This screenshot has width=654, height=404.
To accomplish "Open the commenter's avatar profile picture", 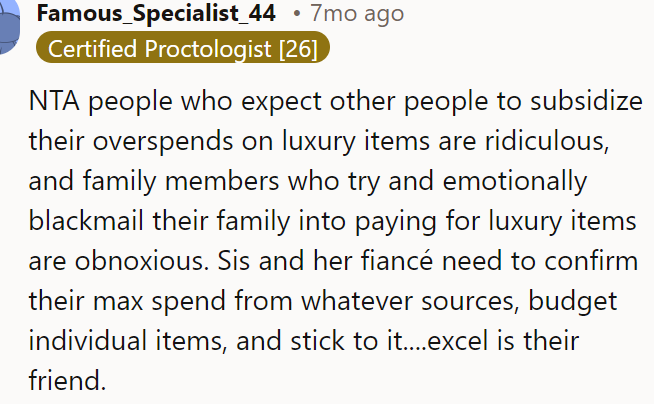I will pos(9,27).
